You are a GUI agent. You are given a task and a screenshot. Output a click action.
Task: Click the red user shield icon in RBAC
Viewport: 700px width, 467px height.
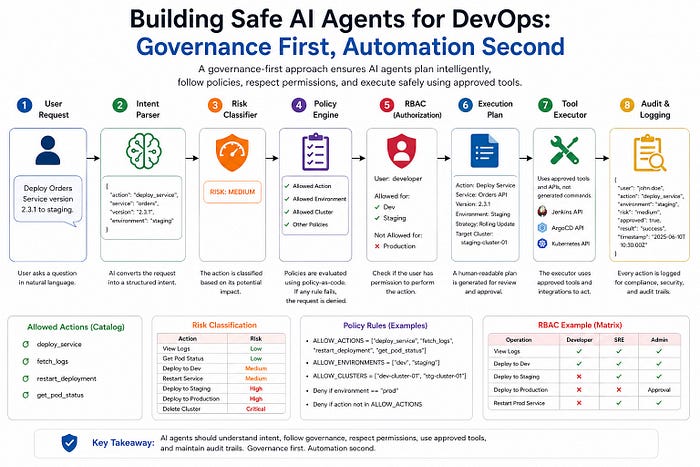[401, 151]
